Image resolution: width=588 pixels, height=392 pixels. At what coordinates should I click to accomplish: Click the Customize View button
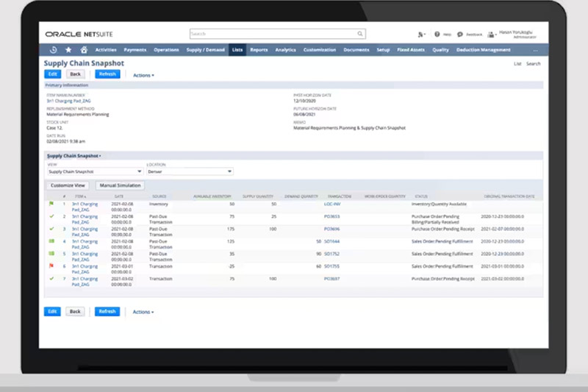[68, 185]
